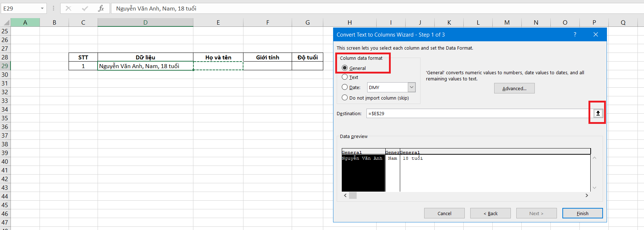Click the 'Họ và tên' header cell
Viewport: 644px width, 230px height.
click(x=218, y=57)
